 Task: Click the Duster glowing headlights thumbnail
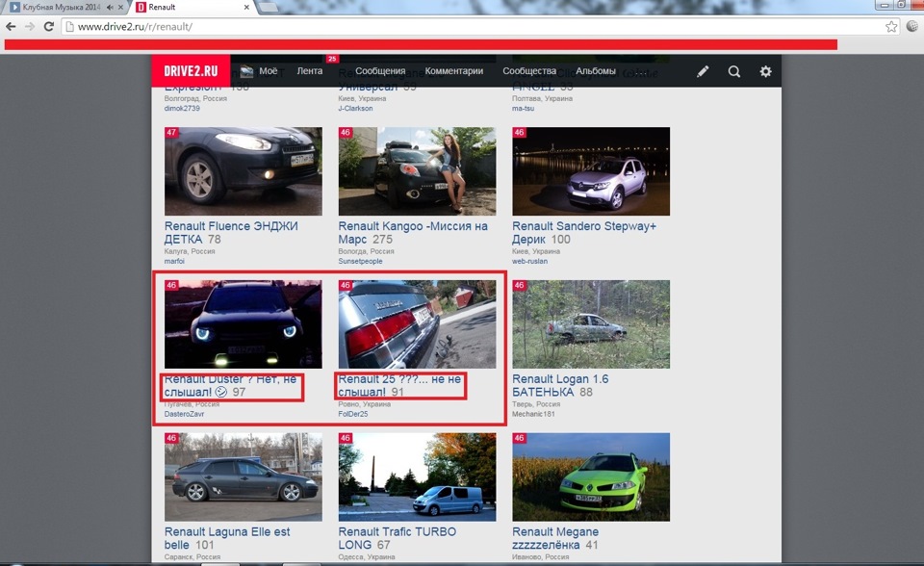pyautogui.click(x=244, y=324)
